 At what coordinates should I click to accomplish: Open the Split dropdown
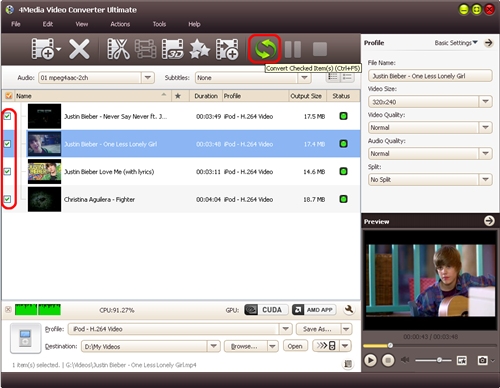pyautogui.click(x=485, y=179)
